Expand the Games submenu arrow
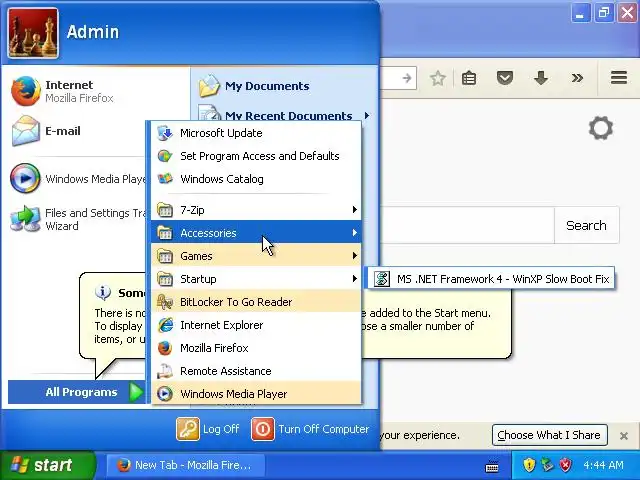640x480 pixels. pyautogui.click(x=354, y=256)
